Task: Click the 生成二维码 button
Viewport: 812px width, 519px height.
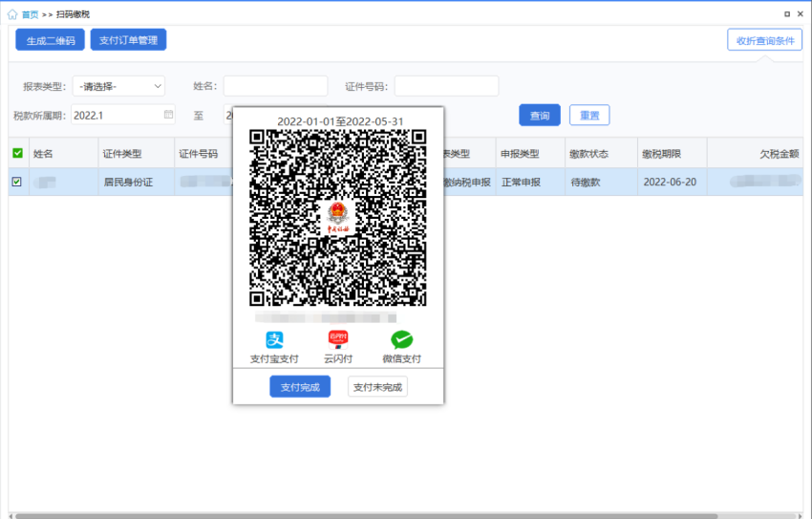Action: coord(51,40)
